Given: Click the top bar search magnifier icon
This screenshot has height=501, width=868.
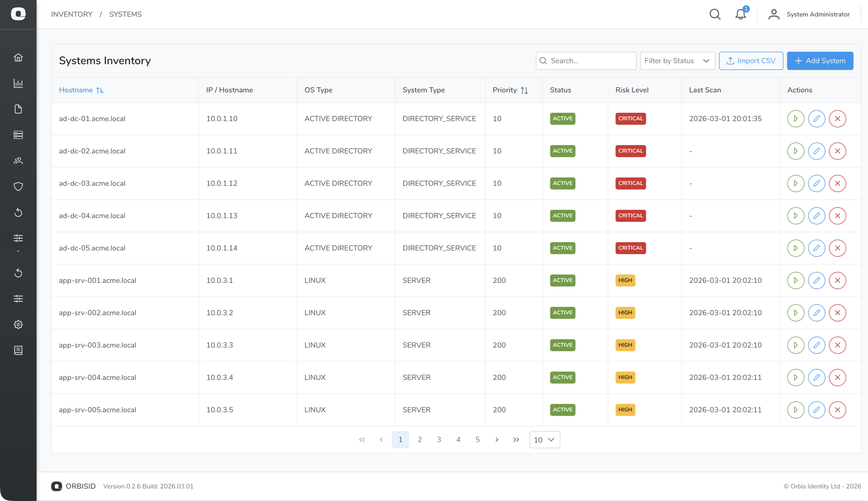Looking at the screenshot, I should pos(715,14).
